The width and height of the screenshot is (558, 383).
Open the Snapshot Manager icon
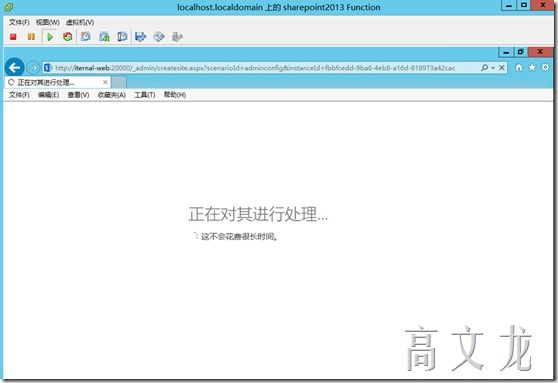pyautogui.click(x=122, y=37)
